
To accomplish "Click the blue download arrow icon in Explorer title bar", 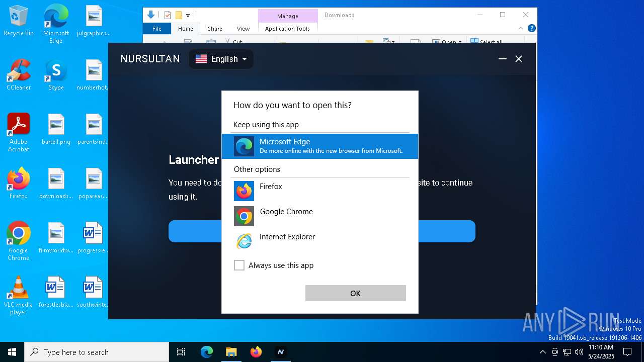I will point(150,15).
